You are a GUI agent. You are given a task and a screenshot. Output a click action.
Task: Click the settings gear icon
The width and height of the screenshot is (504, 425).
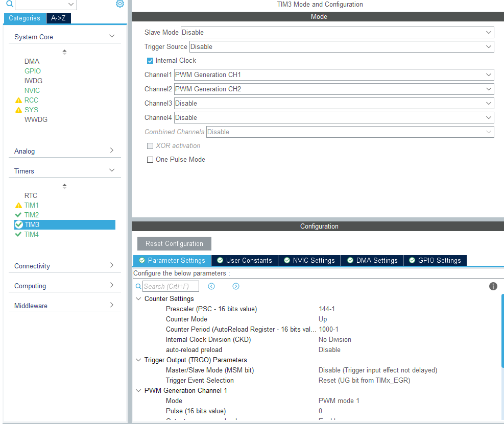[120, 4]
